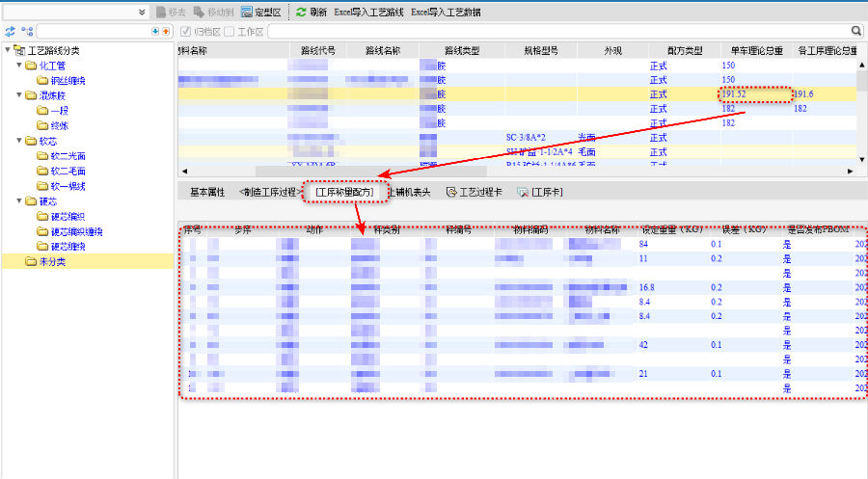
Task: Click the tree structure icon above tree
Action: [x=27, y=32]
